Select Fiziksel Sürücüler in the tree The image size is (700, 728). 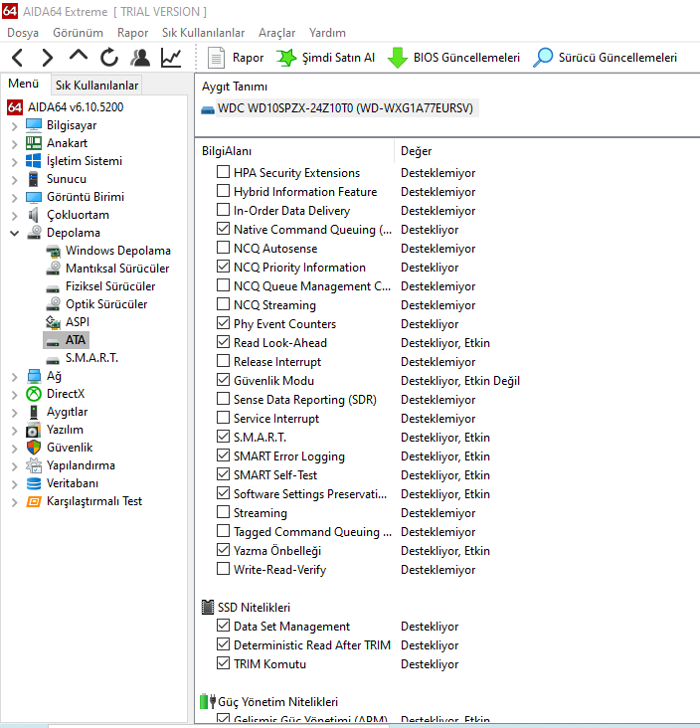tap(110, 286)
